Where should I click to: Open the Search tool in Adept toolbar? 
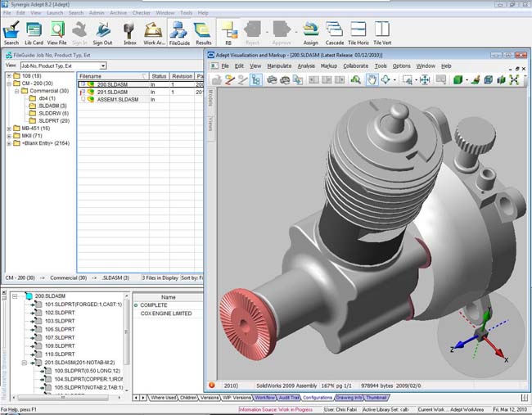11,33
